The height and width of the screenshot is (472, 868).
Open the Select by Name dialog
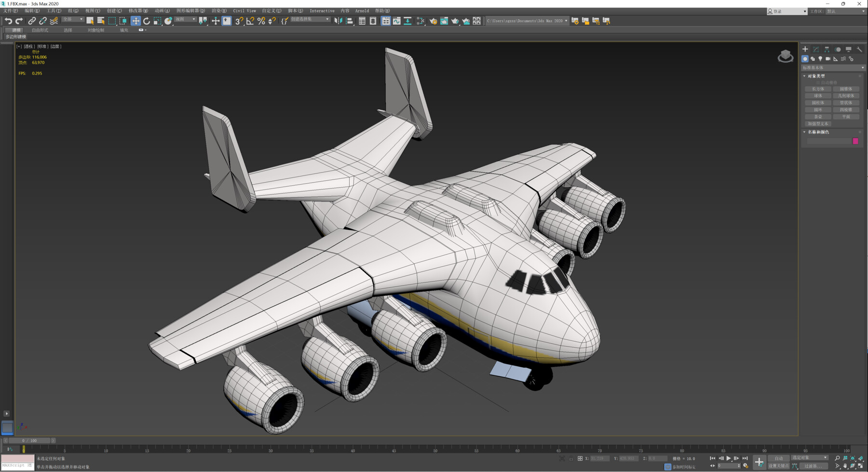100,21
